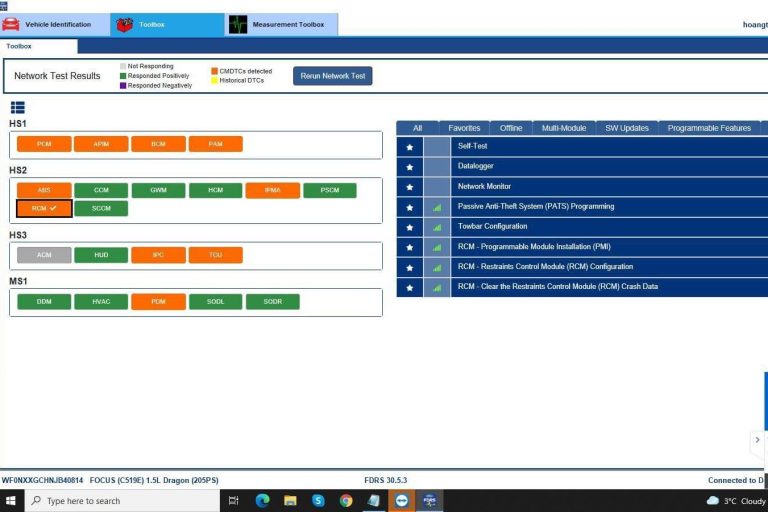Open Task View on the taskbar

pos(234,501)
